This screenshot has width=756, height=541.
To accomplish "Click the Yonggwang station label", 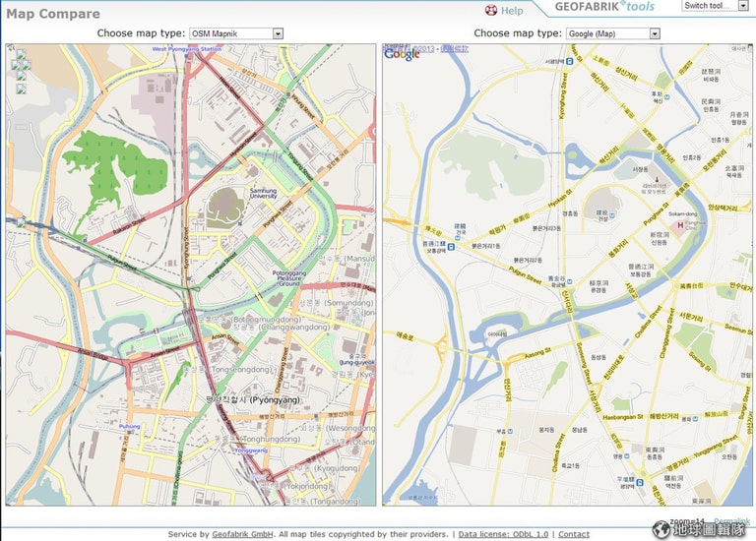I will (251, 451).
